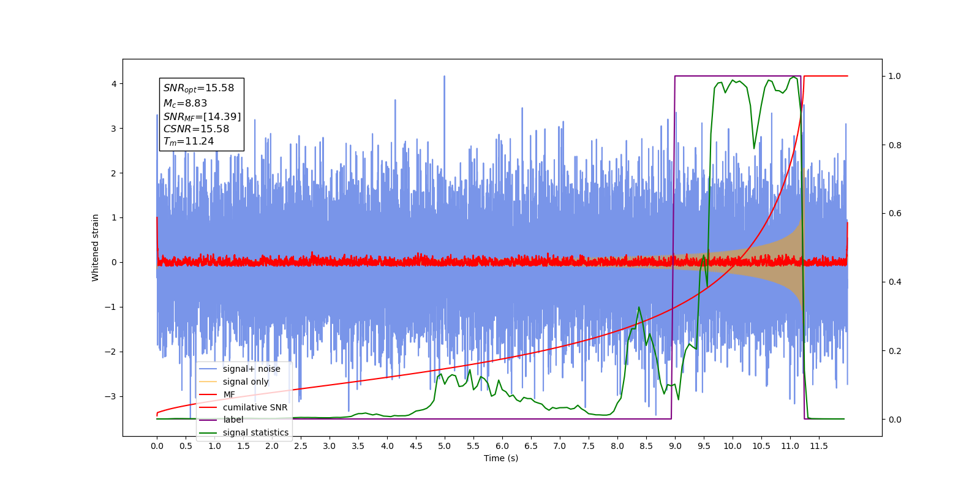Click the 9.0 tick on the time axis

(x=675, y=446)
